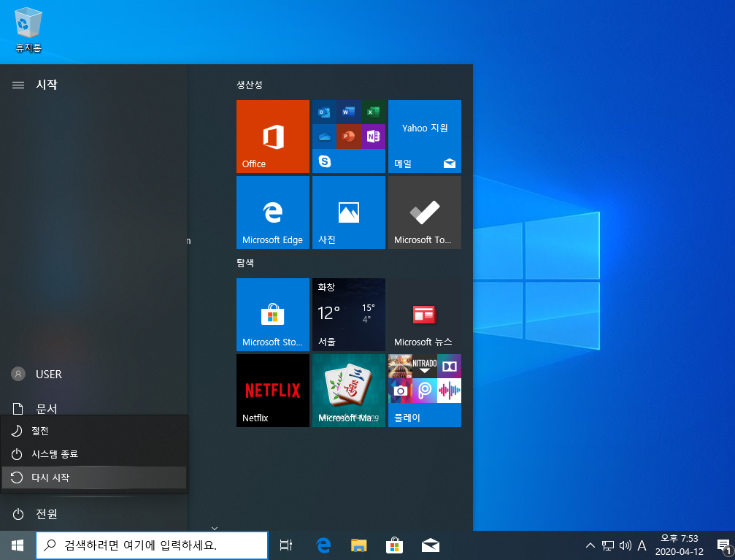
Task: Show hidden system tray icons
Action: point(590,545)
